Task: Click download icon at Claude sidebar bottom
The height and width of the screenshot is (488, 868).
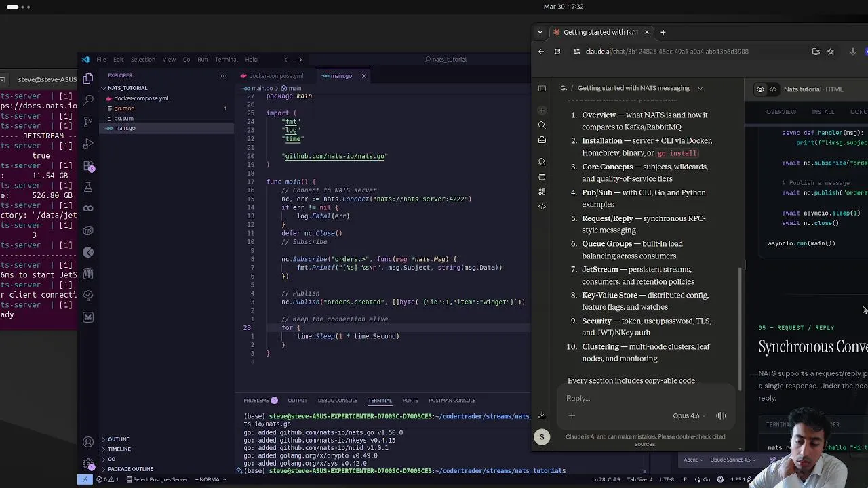Action: pos(542,415)
